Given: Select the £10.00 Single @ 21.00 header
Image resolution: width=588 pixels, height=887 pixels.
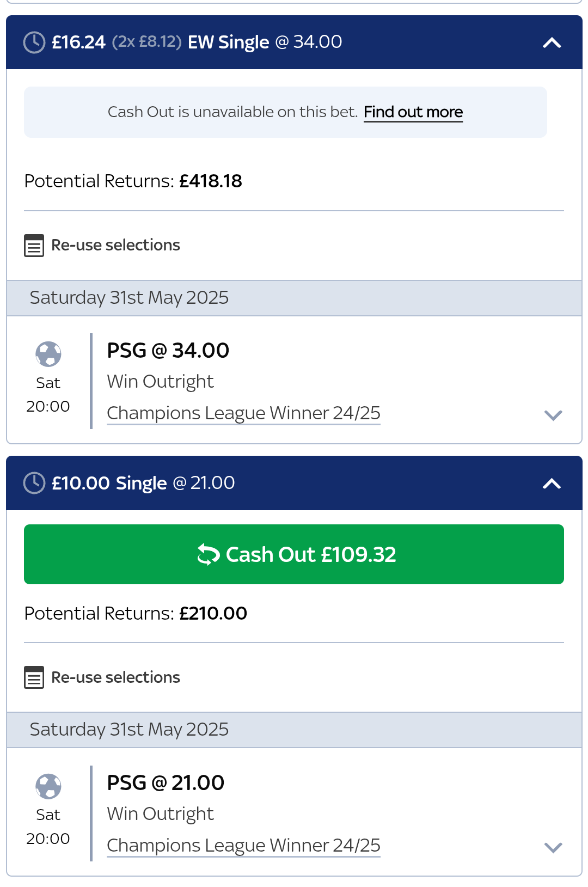Looking at the screenshot, I should [294, 483].
